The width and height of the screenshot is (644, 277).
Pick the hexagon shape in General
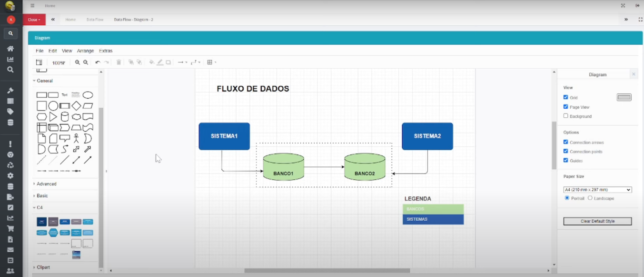(42, 117)
